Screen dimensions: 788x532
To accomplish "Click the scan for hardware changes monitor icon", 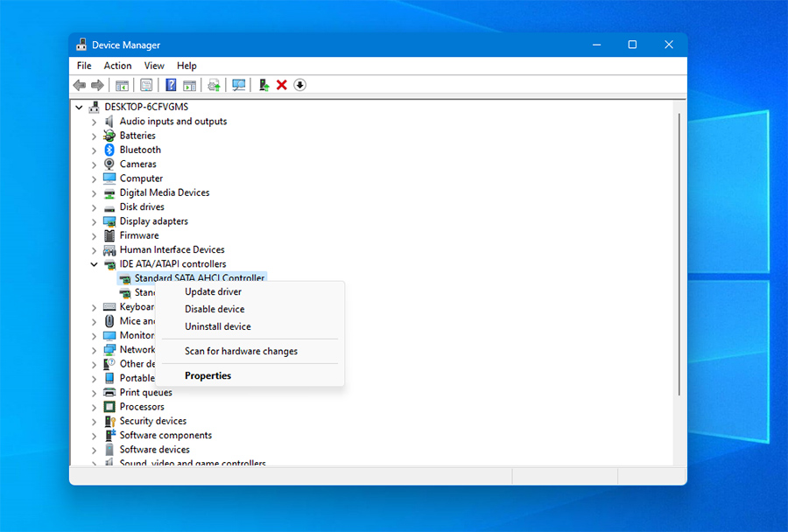I will coord(238,85).
